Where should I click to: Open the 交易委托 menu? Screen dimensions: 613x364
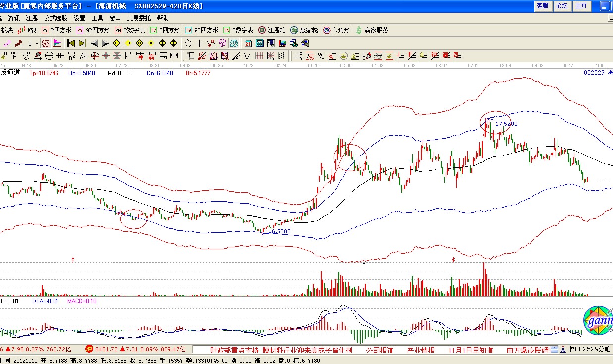click(139, 18)
